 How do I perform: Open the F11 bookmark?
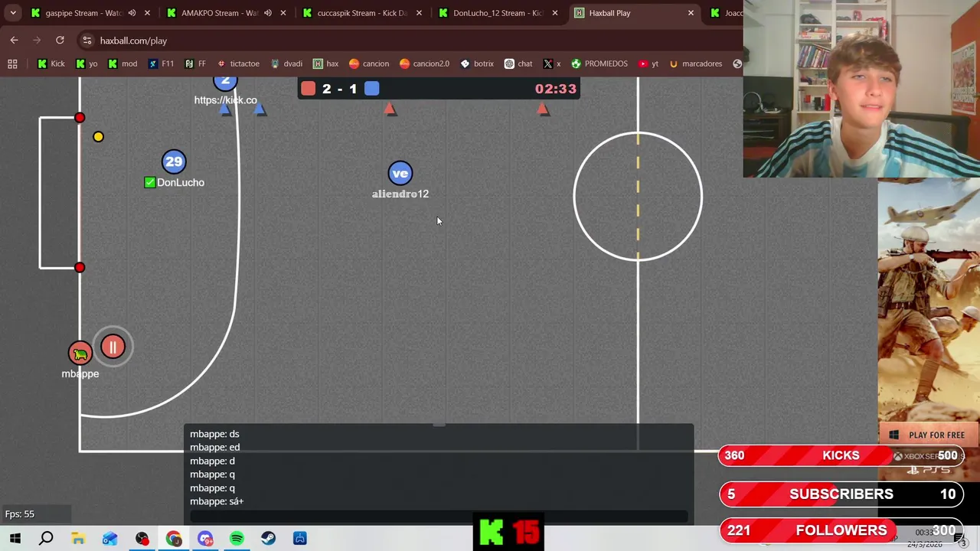[161, 64]
